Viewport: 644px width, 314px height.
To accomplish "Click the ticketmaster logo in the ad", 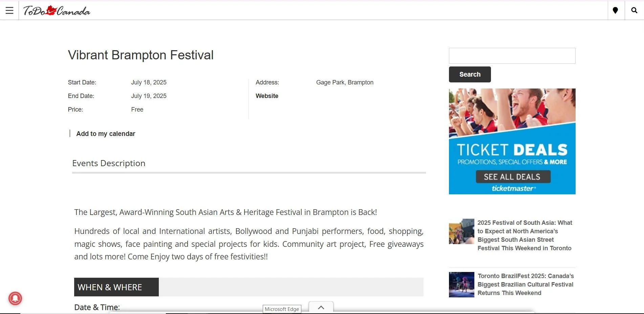I will click(513, 189).
